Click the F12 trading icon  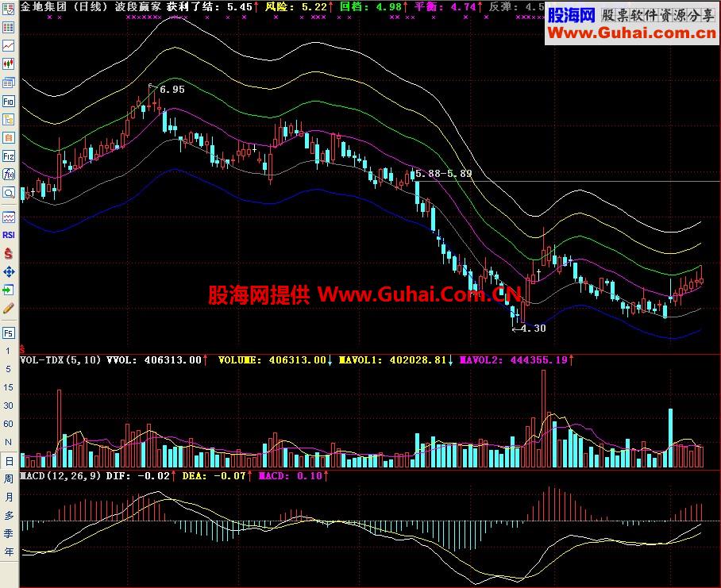tap(8, 156)
